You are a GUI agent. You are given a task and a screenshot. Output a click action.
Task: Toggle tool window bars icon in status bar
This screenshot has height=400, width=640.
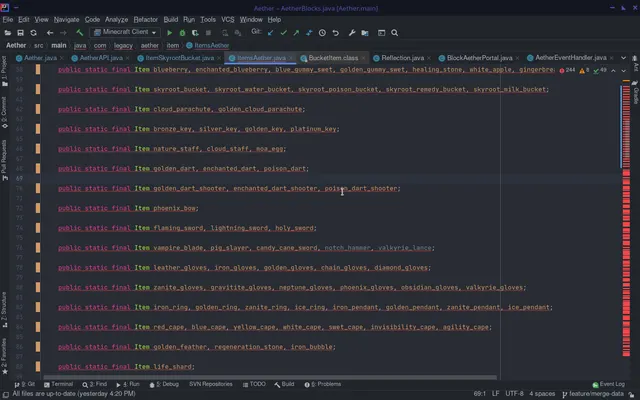pyautogui.click(x=5, y=394)
